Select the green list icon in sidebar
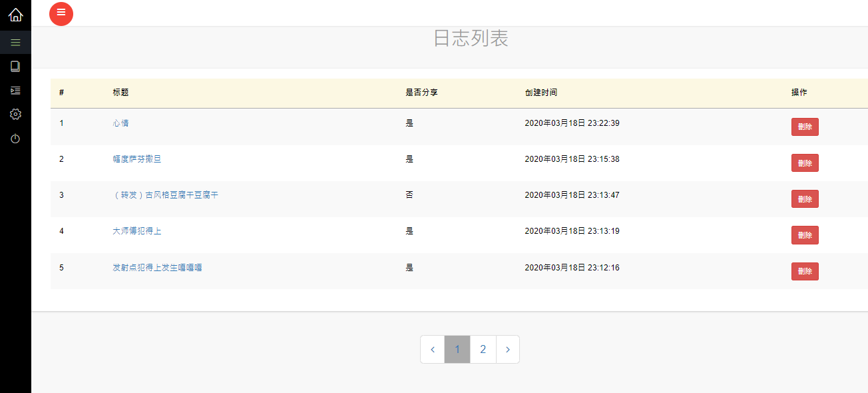The height and width of the screenshot is (393, 868). click(15, 43)
